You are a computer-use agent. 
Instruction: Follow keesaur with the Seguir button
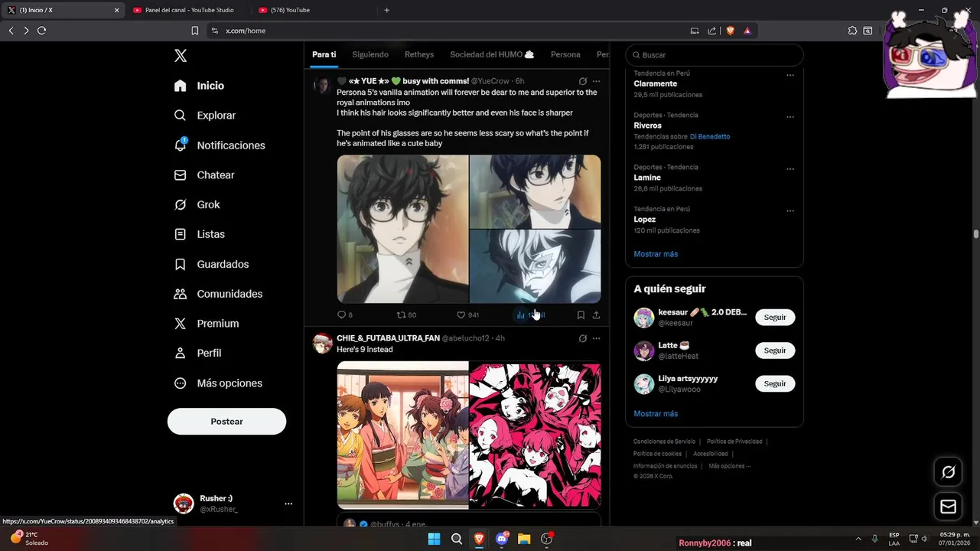775,318
